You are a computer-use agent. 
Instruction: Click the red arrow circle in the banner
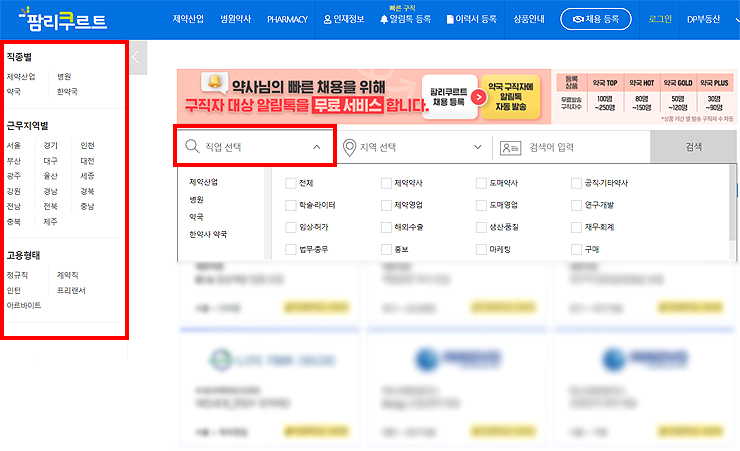pyautogui.click(x=479, y=97)
